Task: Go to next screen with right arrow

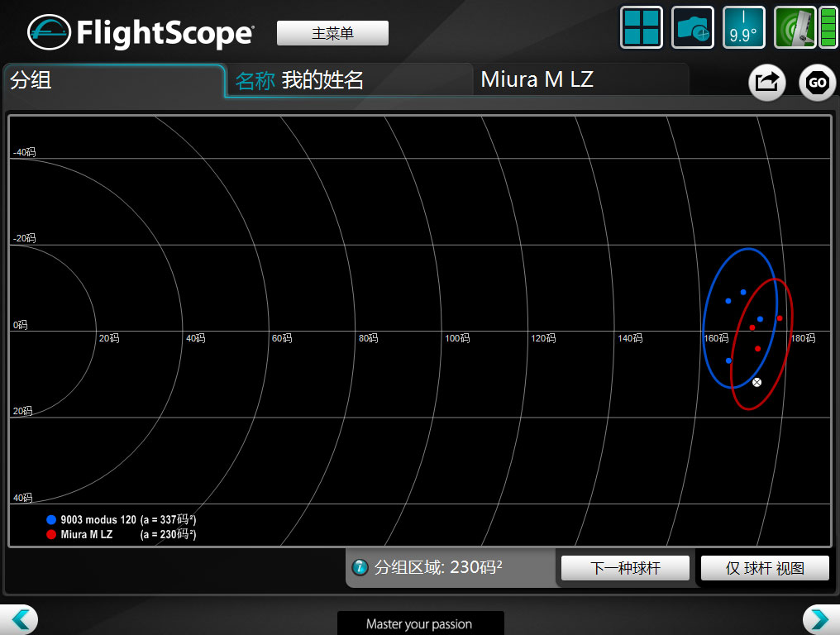Action: click(x=819, y=619)
